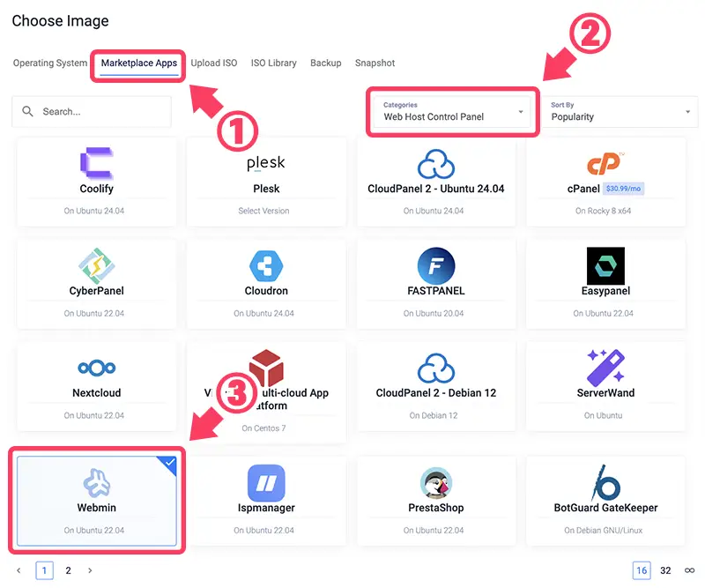Choose the Ispmanager blue logo

[266, 483]
